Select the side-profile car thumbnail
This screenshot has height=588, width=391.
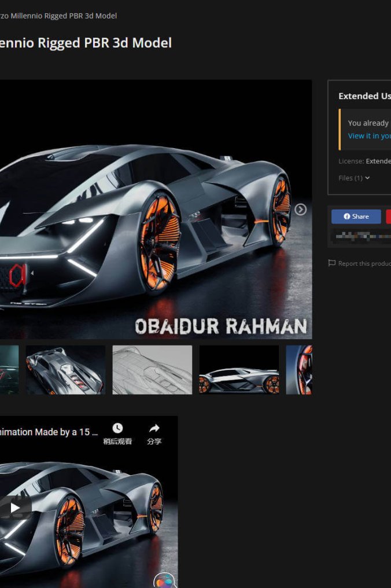pos(239,370)
